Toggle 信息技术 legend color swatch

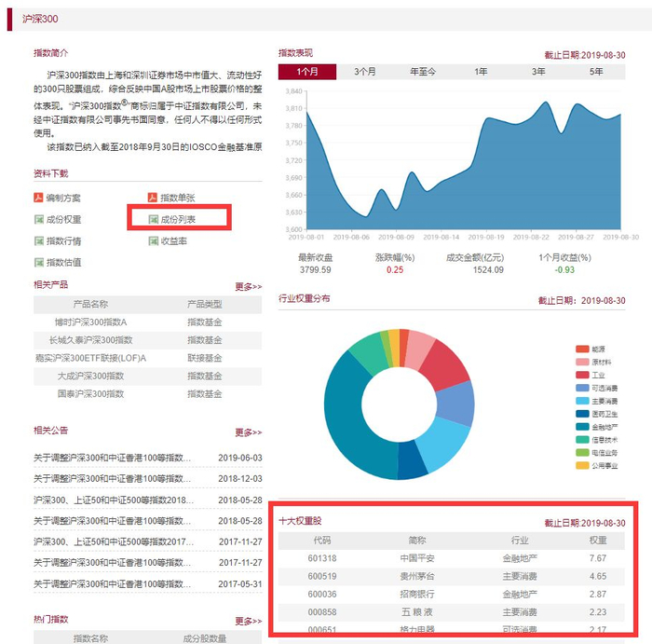pyautogui.click(x=582, y=439)
